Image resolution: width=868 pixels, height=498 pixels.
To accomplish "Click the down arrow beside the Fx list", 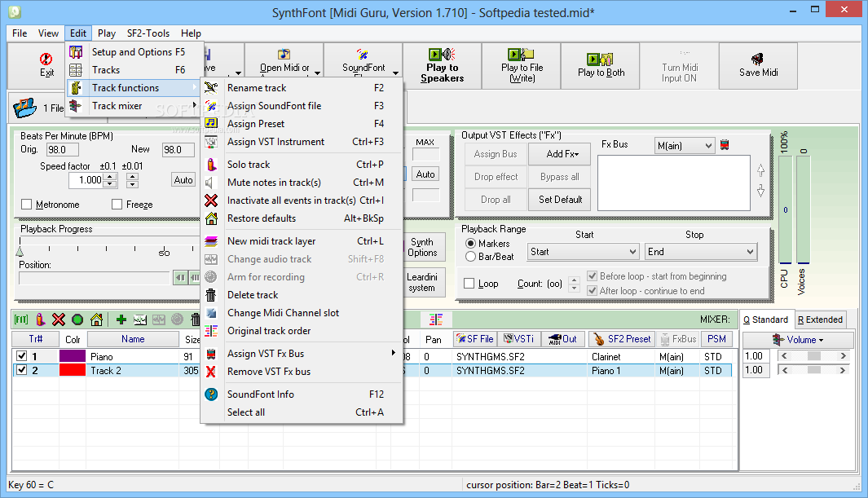I will (x=760, y=191).
